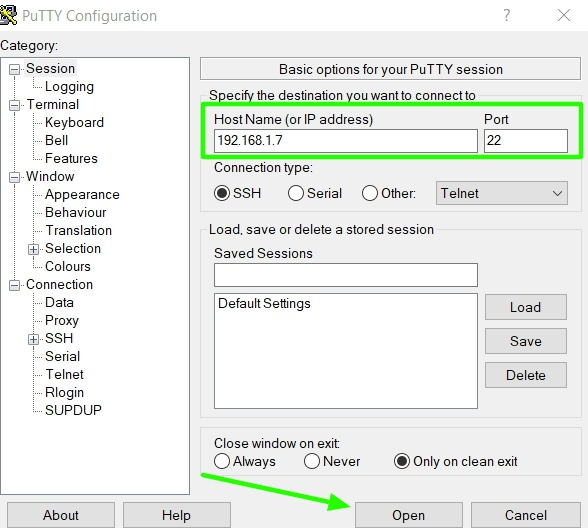Screen dimensions: 588x528
Task: Collapse the Session tree node
Action: (14, 69)
